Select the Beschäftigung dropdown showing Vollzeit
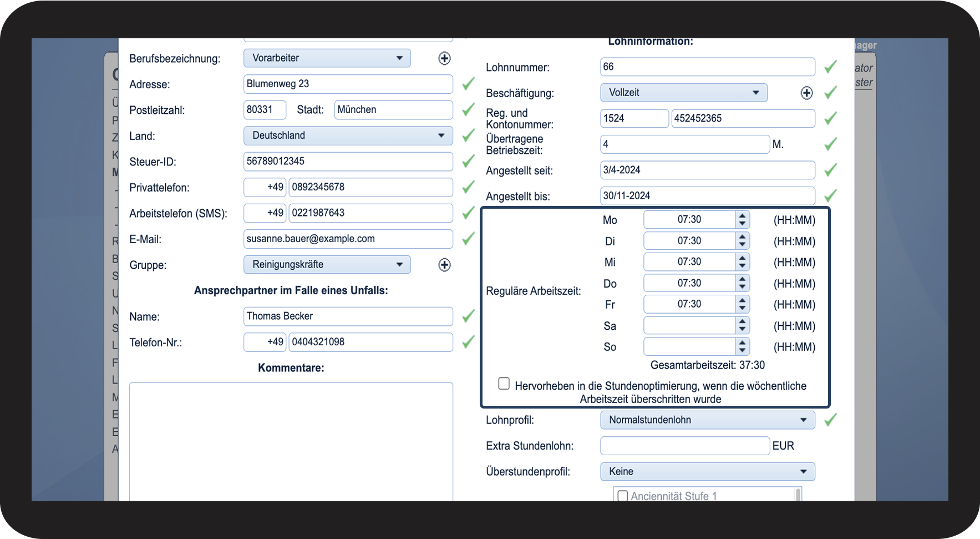This screenshot has height=539, width=980. point(683,93)
